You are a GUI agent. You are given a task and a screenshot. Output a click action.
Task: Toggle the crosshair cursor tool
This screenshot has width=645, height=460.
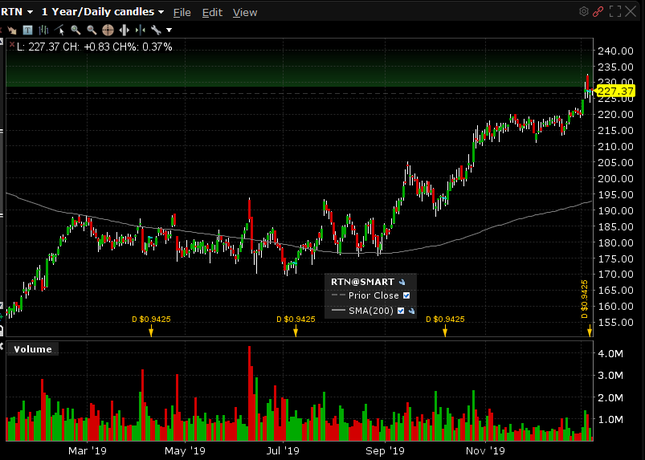click(108, 30)
